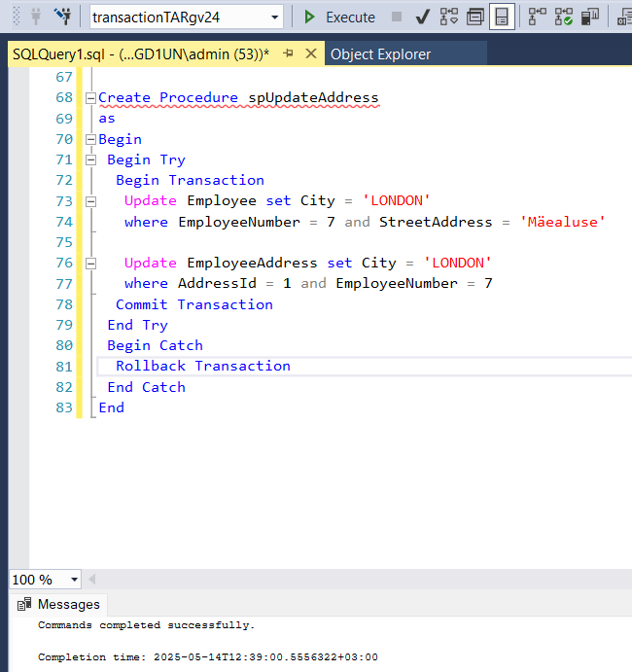Click 'spUpdateAddress' procedure name
The width and height of the screenshot is (632, 672).
313,97
